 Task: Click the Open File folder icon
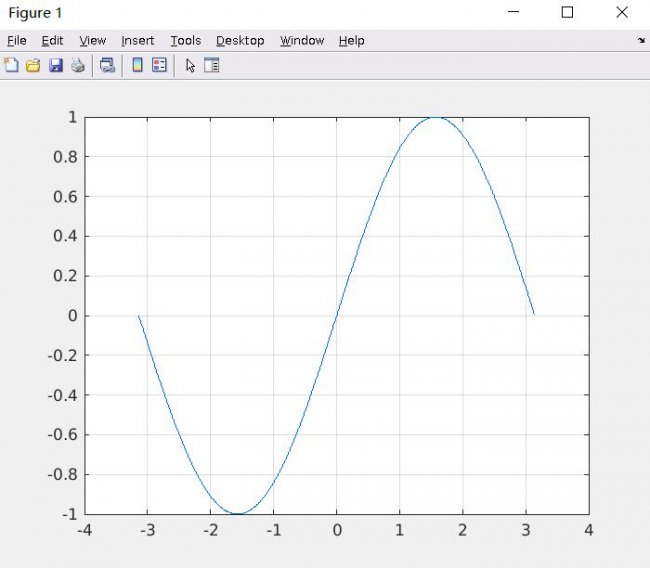click(33, 66)
